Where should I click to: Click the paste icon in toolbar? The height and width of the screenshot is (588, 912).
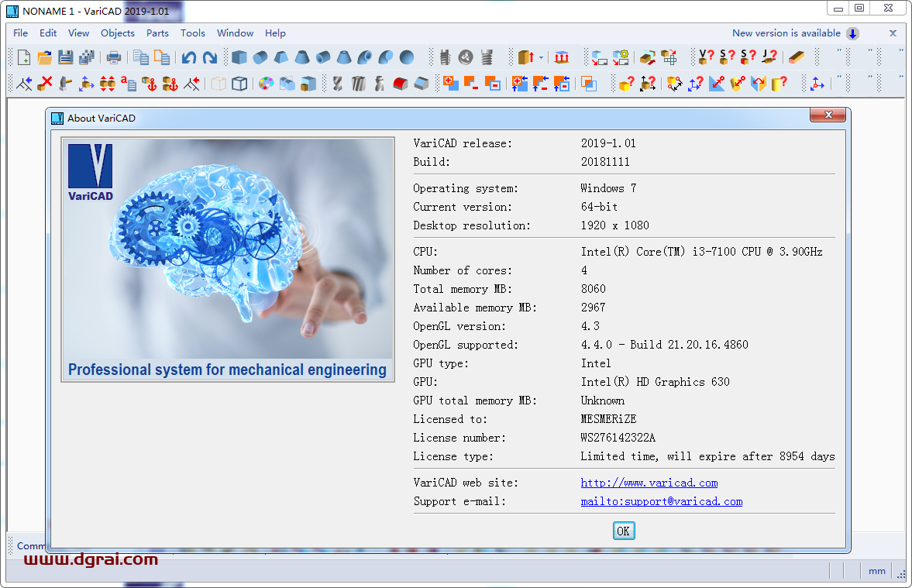(x=161, y=57)
